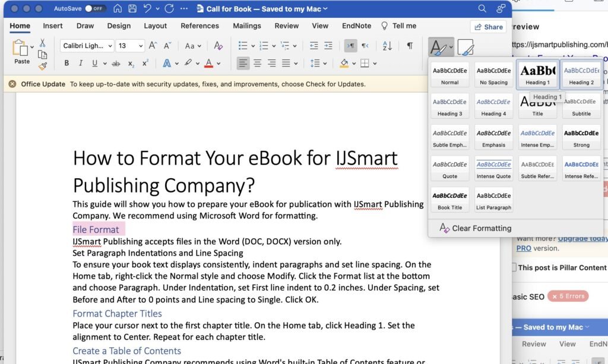Dismiss the Office Update notification
This screenshot has width=608, height=364.
[x=12, y=84]
